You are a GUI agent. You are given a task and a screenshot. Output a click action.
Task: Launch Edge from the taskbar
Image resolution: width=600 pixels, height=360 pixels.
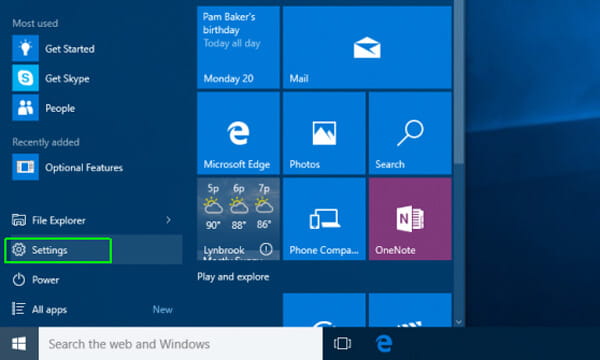[384, 344]
